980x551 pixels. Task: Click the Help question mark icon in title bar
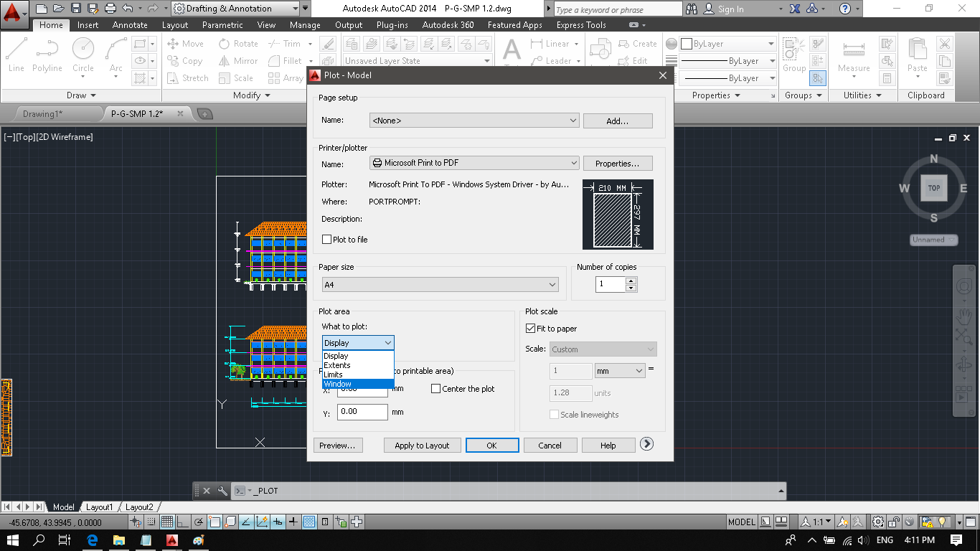click(845, 9)
